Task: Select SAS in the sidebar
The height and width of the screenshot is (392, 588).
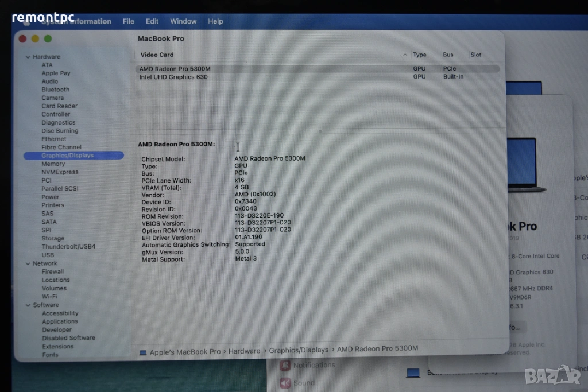Action: (x=47, y=214)
